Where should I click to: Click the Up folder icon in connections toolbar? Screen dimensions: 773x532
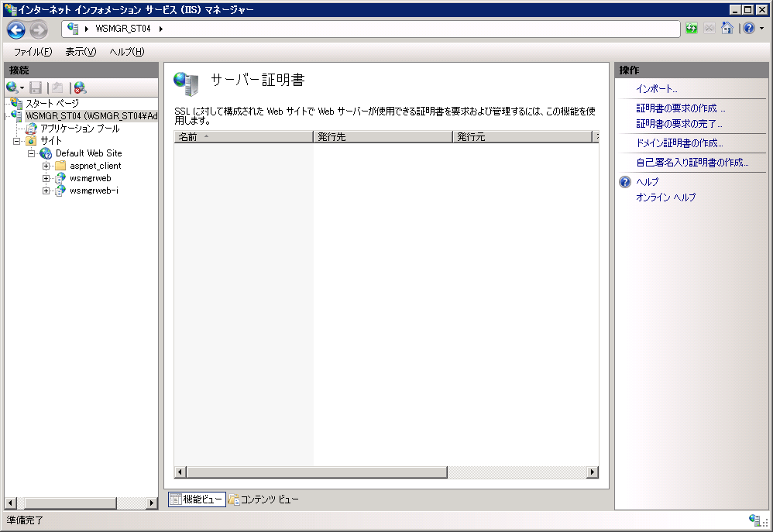click(57, 88)
